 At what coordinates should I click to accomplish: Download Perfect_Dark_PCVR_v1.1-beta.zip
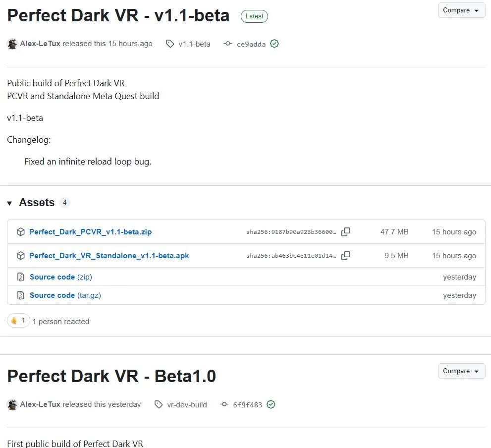tap(90, 232)
